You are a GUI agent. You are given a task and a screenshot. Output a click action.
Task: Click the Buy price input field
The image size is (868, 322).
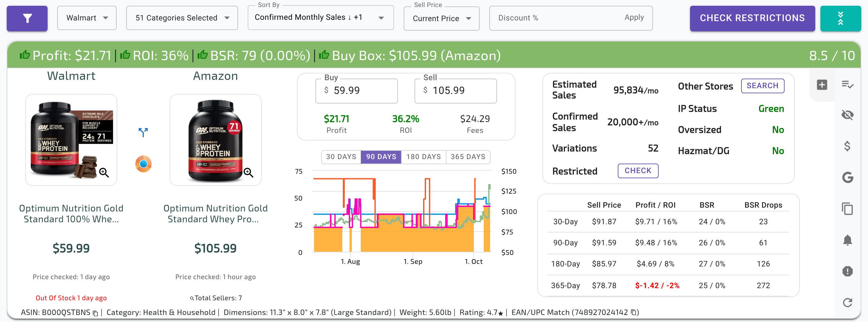click(x=356, y=91)
